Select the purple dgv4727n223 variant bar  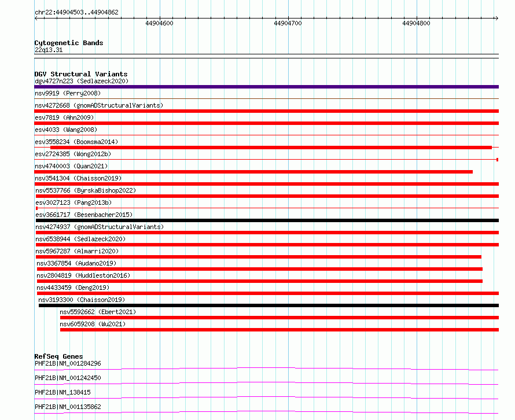tap(266, 87)
